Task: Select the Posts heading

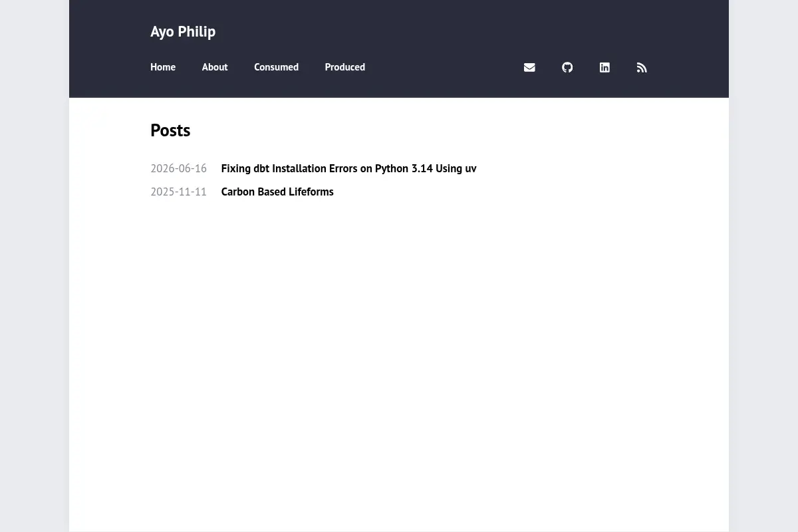Action: (170, 130)
